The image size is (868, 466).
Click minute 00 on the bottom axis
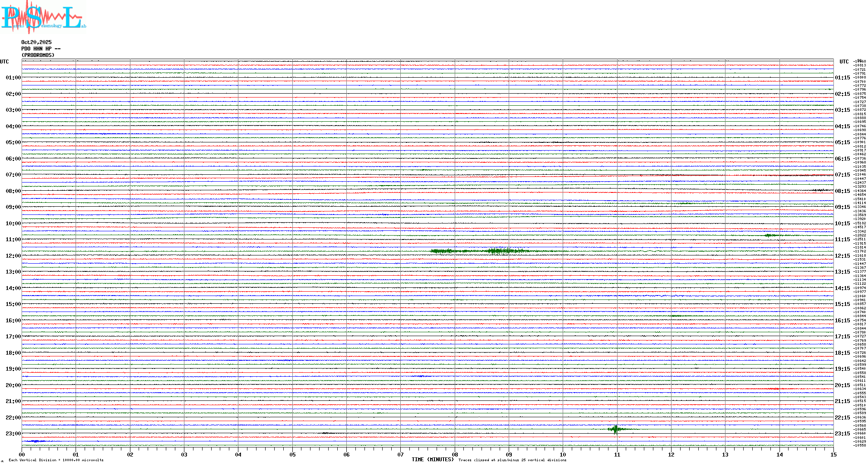click(22, 454)
